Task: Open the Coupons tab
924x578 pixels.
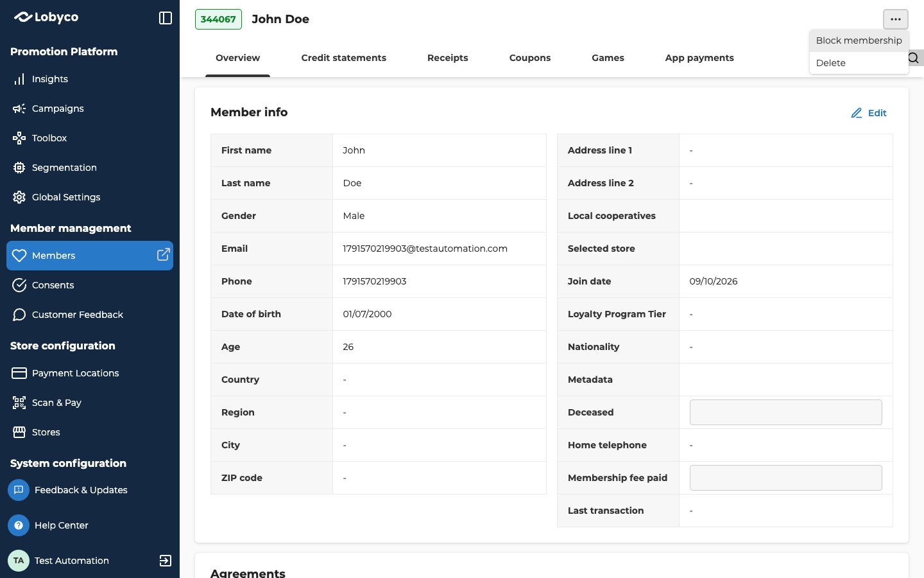Action: [x=530, y=58]
